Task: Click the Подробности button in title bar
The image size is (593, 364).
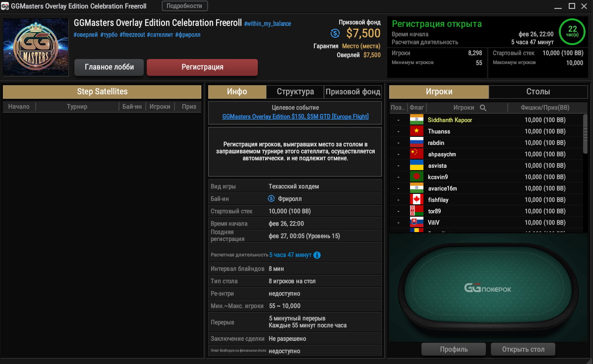Action: 184,6
